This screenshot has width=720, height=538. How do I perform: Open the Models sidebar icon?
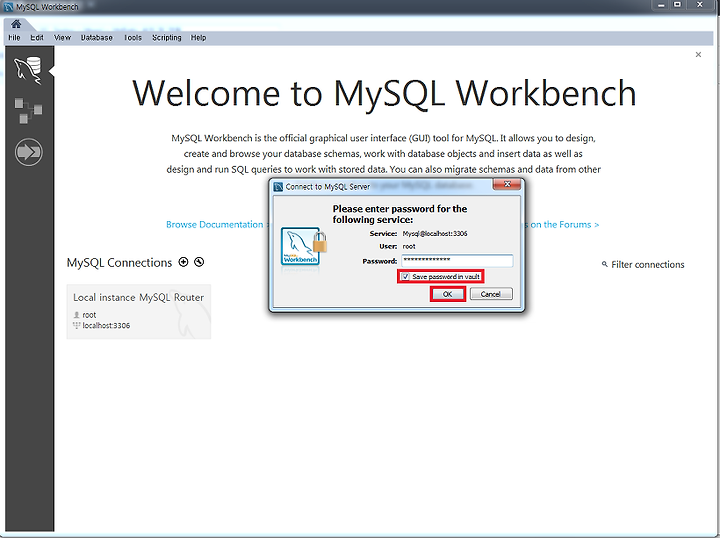click(x=28, y=110)
